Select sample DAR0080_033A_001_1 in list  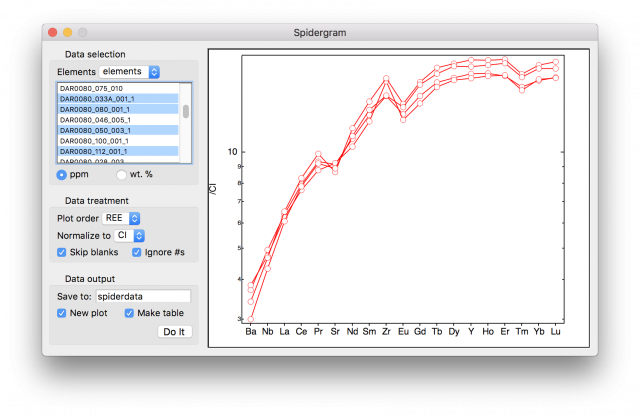click(118, 99)
